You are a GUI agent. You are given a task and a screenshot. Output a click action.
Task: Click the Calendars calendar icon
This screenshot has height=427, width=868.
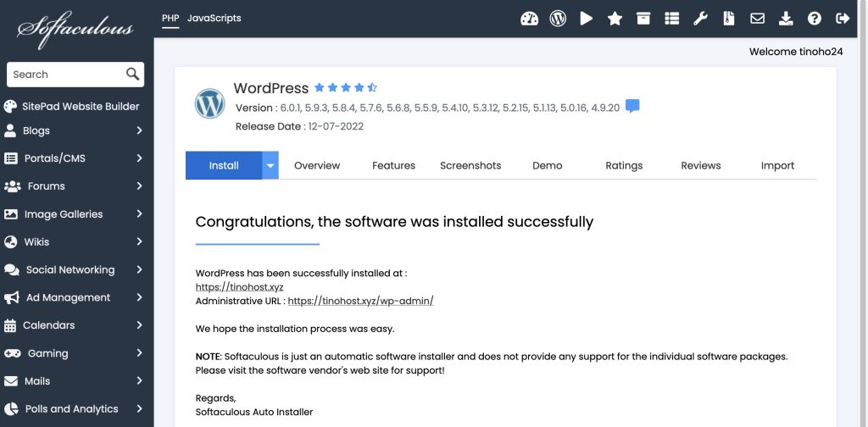point(10,325)
